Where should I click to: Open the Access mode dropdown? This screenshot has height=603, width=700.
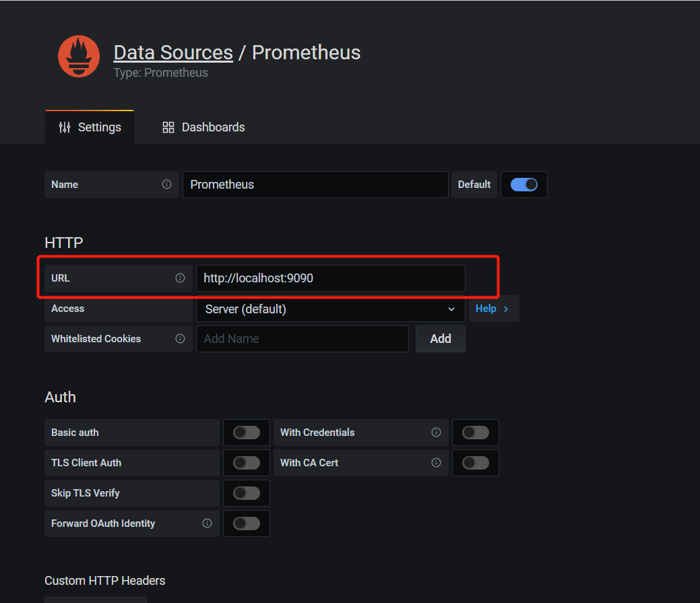(x=330, y=309)
